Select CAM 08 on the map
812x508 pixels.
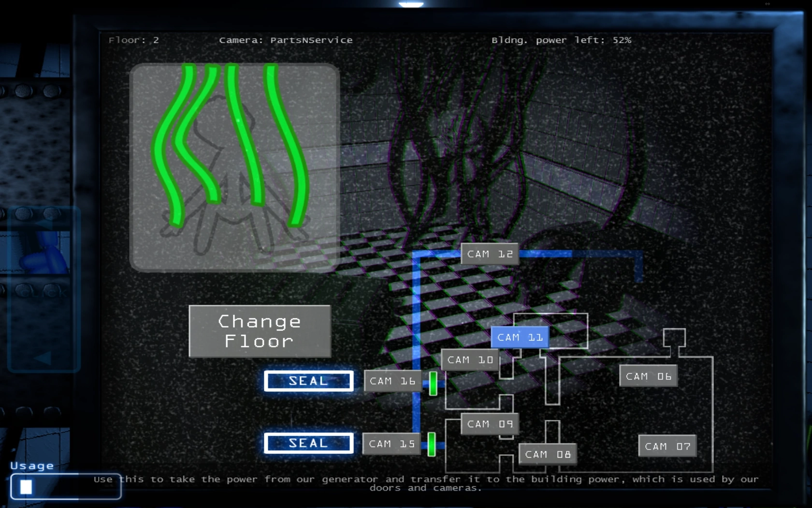click(548, 454)
